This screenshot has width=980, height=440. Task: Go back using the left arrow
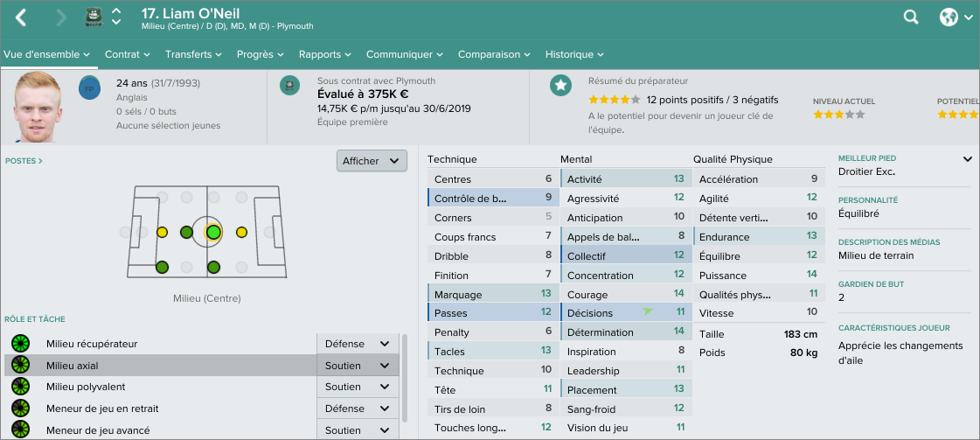tap(21, 17)
